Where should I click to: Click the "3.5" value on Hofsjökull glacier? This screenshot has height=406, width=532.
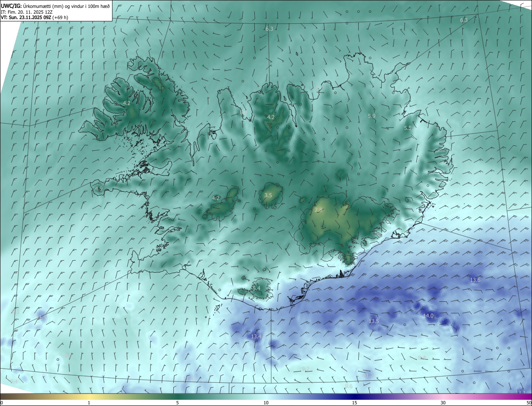(268, 195)
